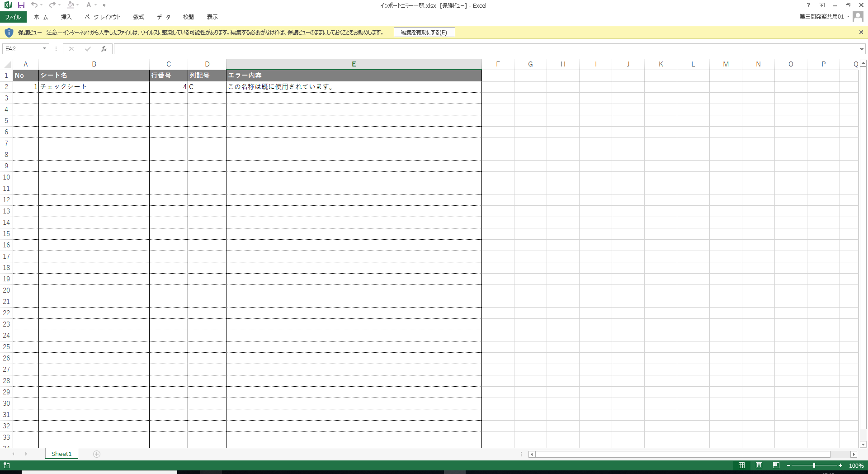Click the add new sheet plus icon

point(97,454)
